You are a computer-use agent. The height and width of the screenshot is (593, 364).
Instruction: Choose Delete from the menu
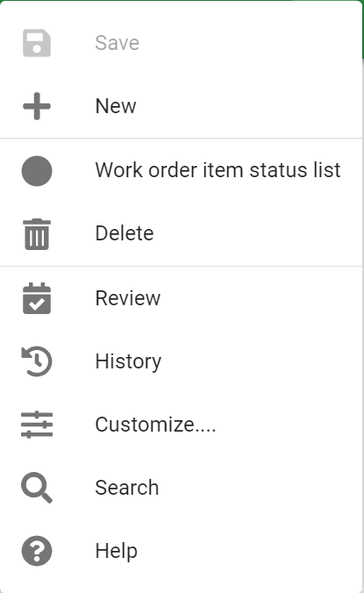[x=181, y=233]
